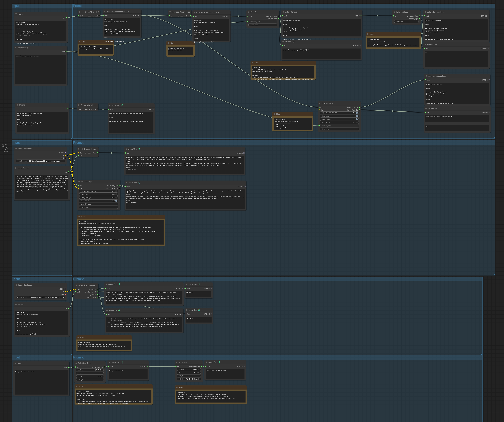Collapse the Fix Break After TIPO node dot
The height and width of the screenshot is (422, 504).
79,12
